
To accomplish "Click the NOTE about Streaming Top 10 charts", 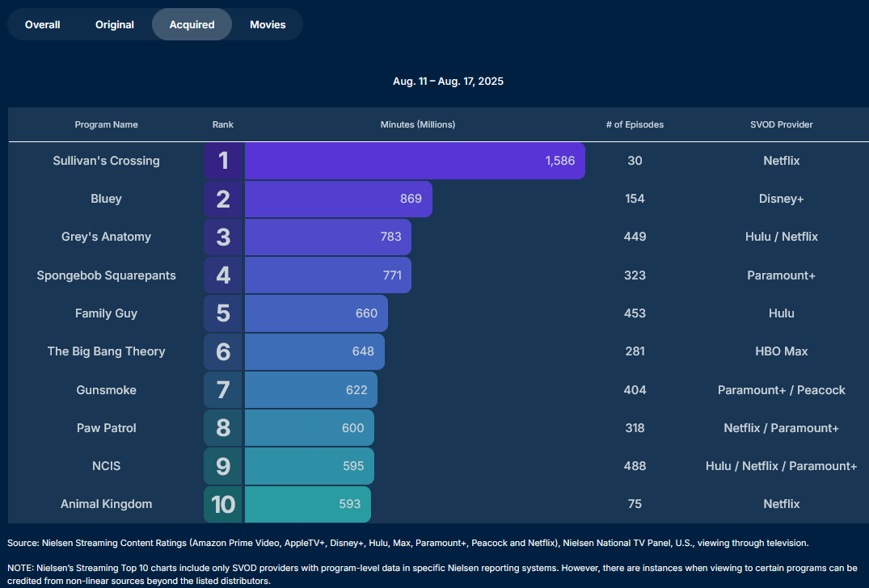I will (x=432, y=574).
